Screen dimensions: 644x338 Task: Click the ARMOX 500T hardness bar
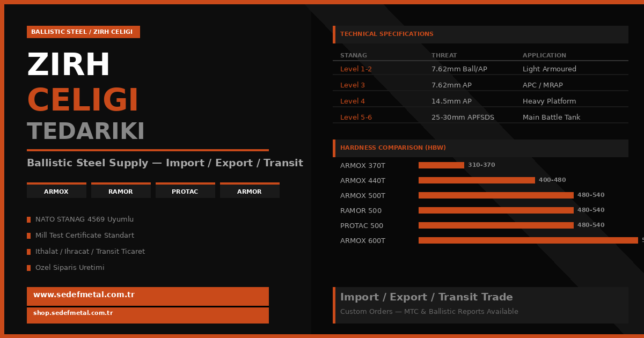496,195
